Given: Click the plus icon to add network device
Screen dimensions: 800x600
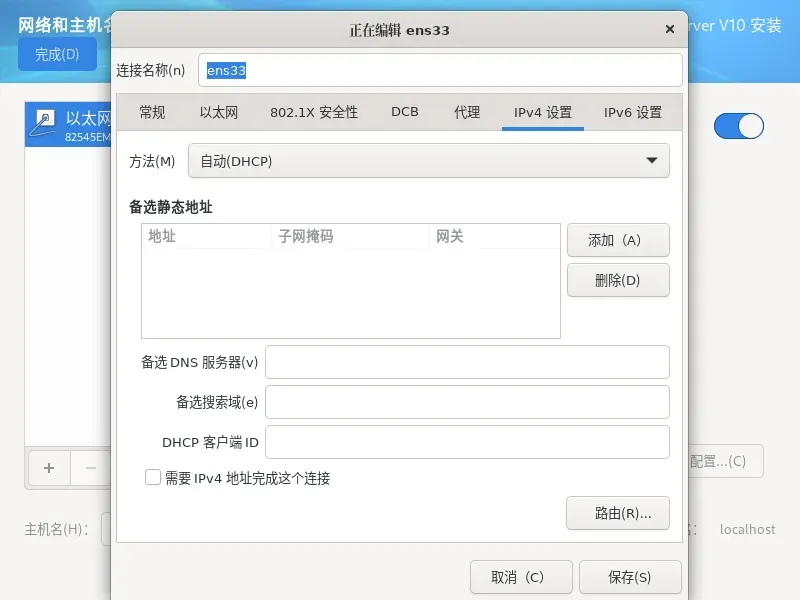Looking at the screenshot, I should [49, 467].
